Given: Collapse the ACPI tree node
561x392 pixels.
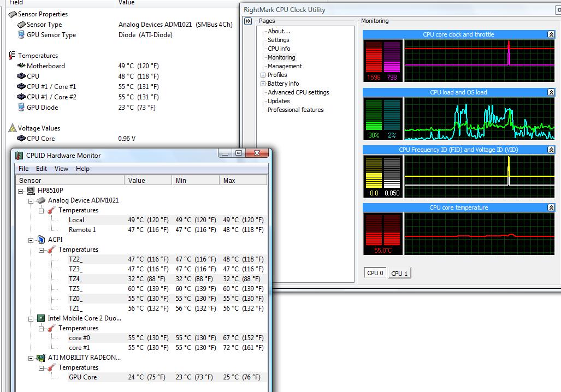Looking at the screenshot, I should [31, 240].
